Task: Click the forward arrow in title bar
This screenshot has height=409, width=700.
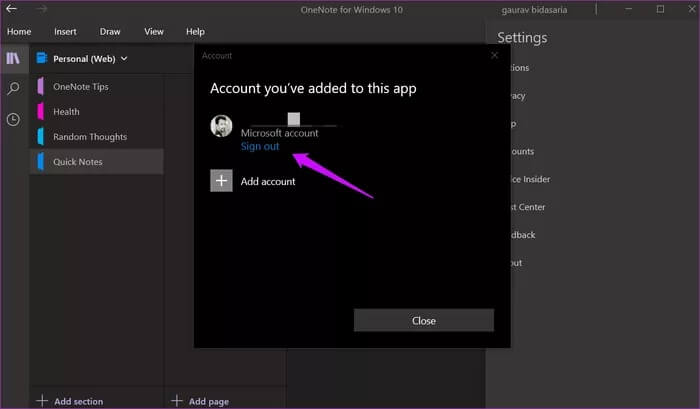Action: 42,8
